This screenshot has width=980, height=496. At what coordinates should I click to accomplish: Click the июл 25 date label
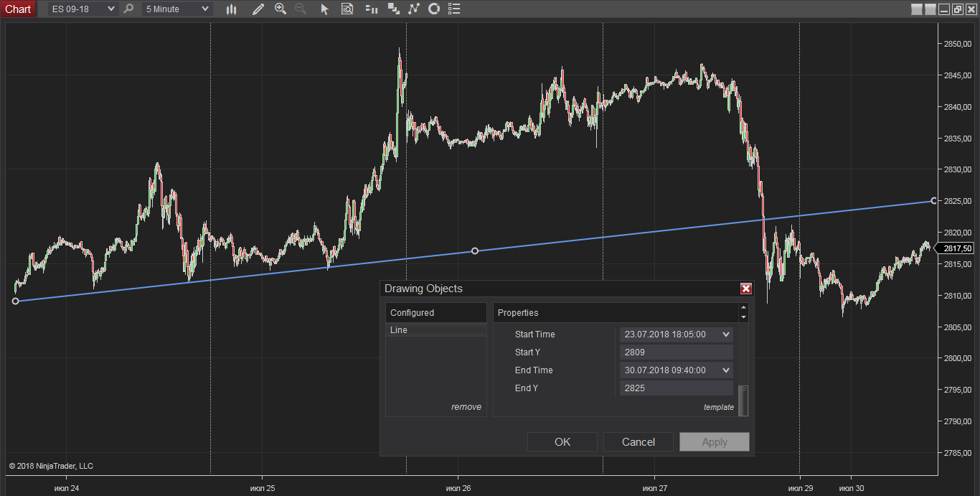pyautogui.click(x=263, y=488)
